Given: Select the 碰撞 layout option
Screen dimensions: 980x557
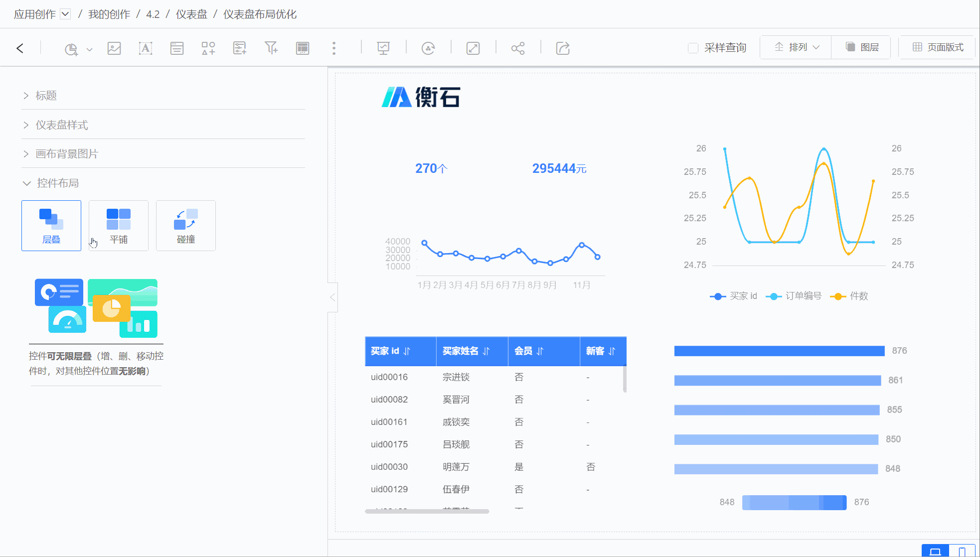Looking at the screenshot, I should tap(185, 226).
